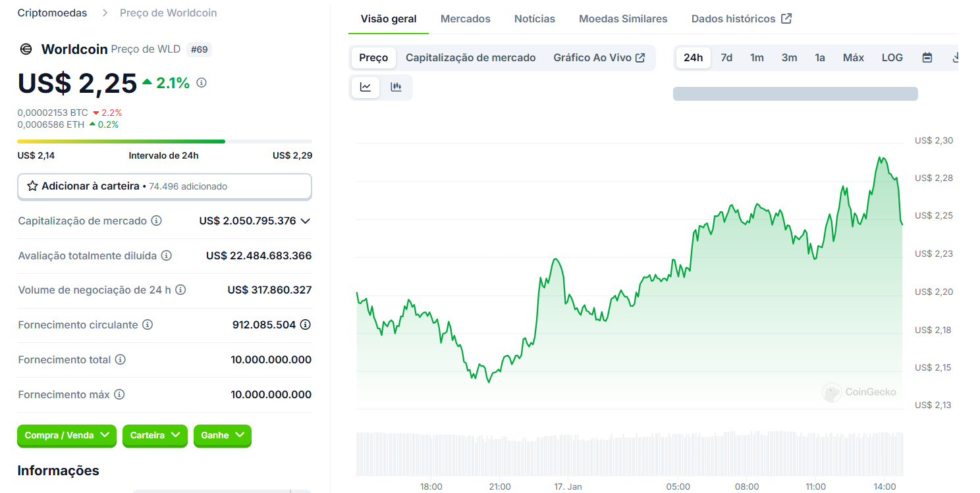Select the candlestick chart view icon
The height and width of the screenshot is (493, 980).
click(x=396, y=87)
